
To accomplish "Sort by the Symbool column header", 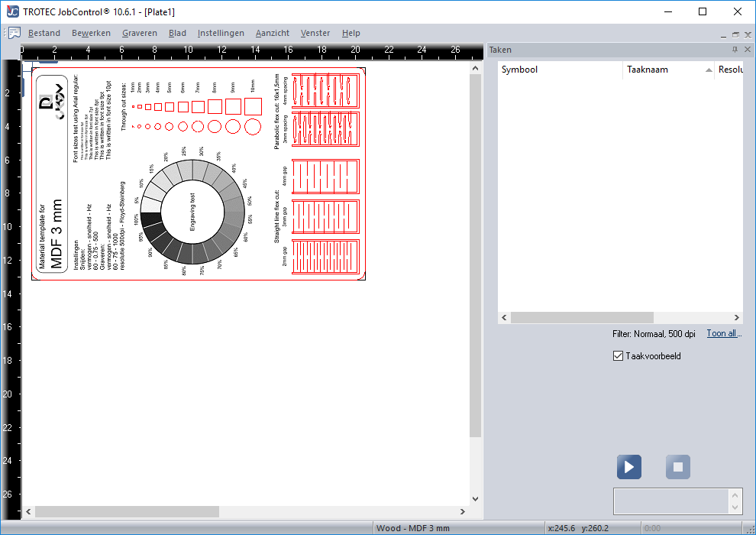I will pyautogui.click(x=560, y=70).
